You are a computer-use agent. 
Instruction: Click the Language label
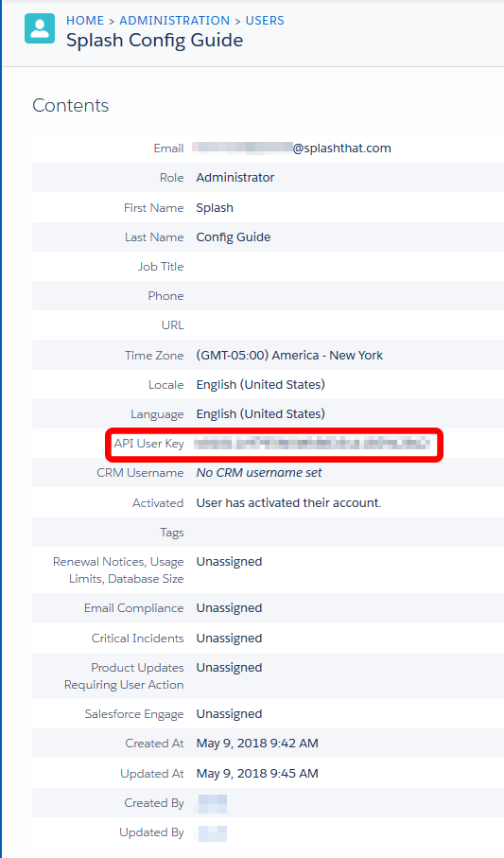coord(157,414)
